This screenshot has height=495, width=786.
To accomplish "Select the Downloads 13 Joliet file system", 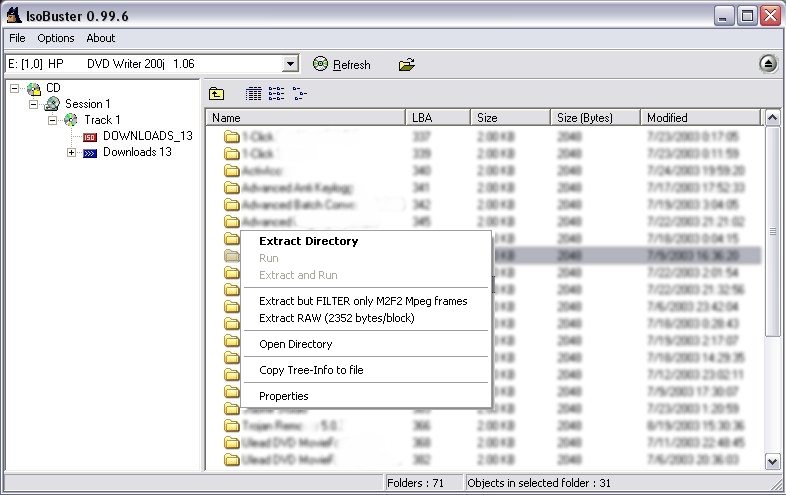I will pos(137,152).
